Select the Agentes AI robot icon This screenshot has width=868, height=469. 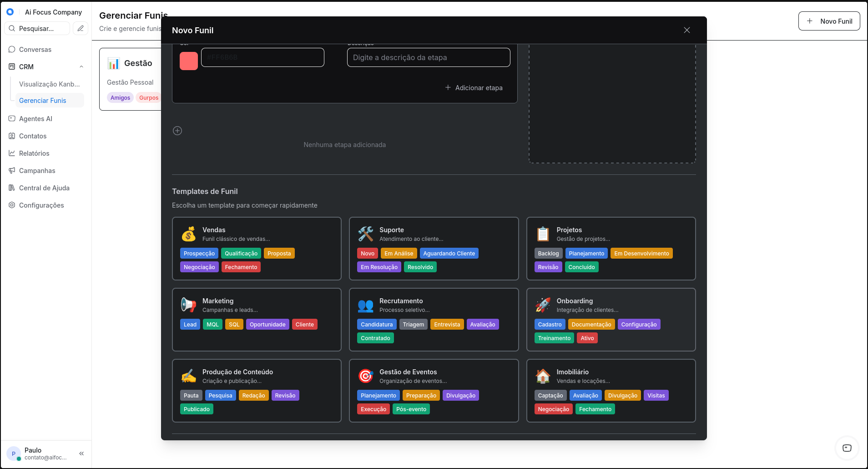tap(12, 118)
